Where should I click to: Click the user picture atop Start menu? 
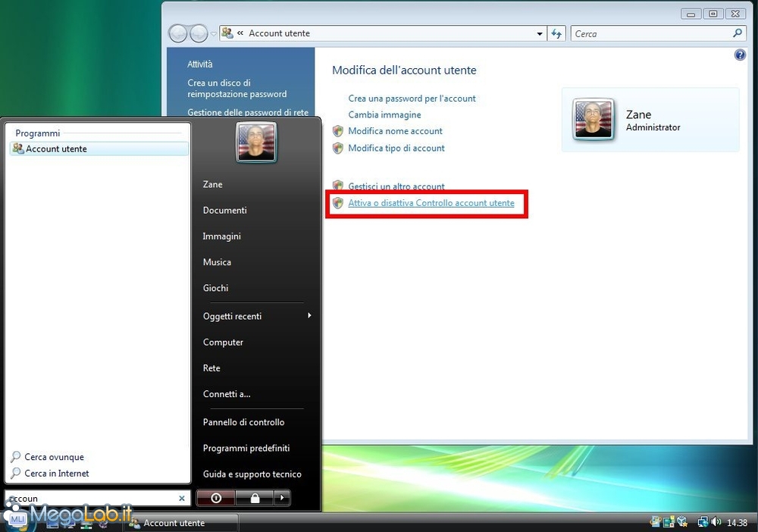tap(256, 142)
